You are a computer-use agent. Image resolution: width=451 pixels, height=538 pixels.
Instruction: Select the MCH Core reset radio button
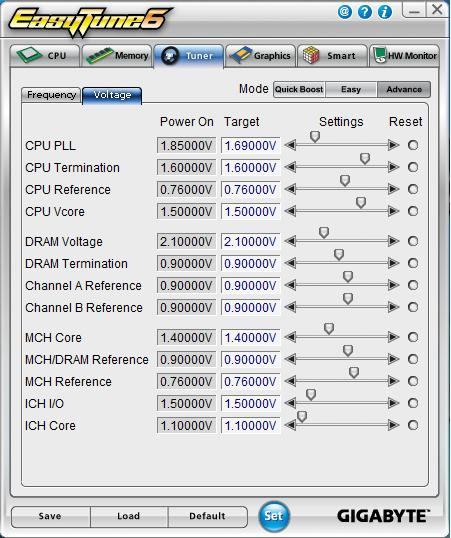point(413,337)
